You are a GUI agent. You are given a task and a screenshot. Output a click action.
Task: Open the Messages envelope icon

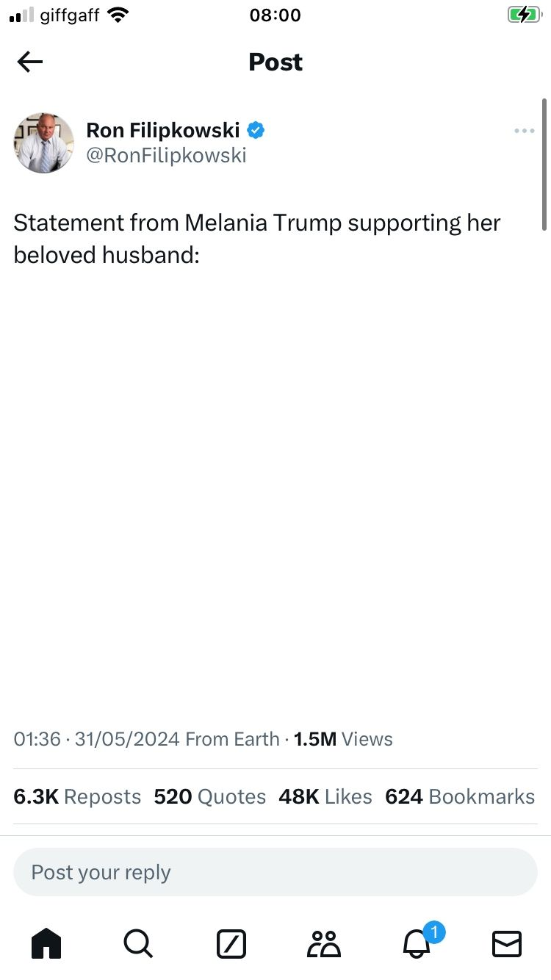506,943
